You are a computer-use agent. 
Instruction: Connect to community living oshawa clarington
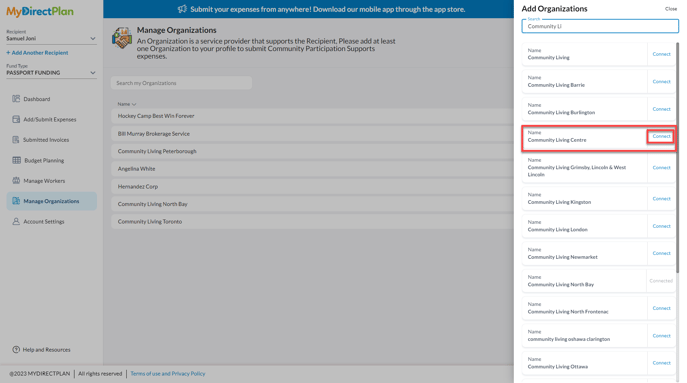(661, 336)
